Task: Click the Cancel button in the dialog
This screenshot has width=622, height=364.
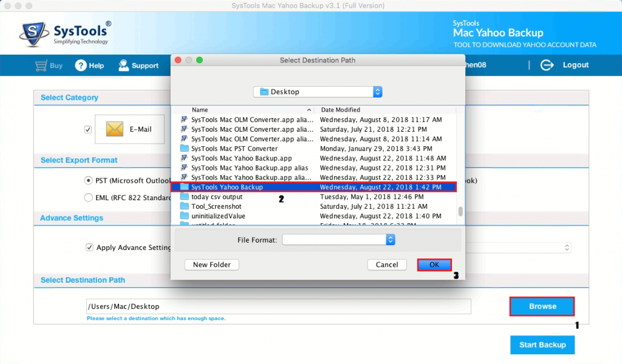Action: [x=387, y=265]
